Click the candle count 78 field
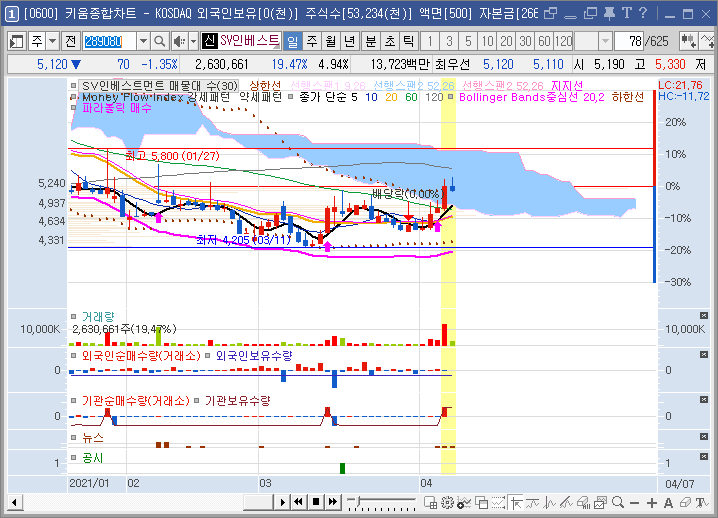This screenshot has width=718, height=518. pyautogui.click(x=629, y=42)
